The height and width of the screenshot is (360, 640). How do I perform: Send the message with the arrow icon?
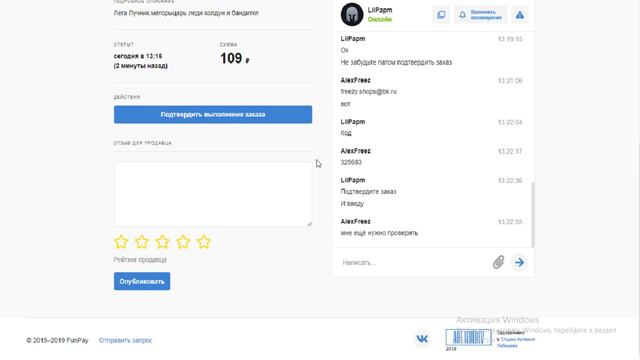(x=519, y=262)
